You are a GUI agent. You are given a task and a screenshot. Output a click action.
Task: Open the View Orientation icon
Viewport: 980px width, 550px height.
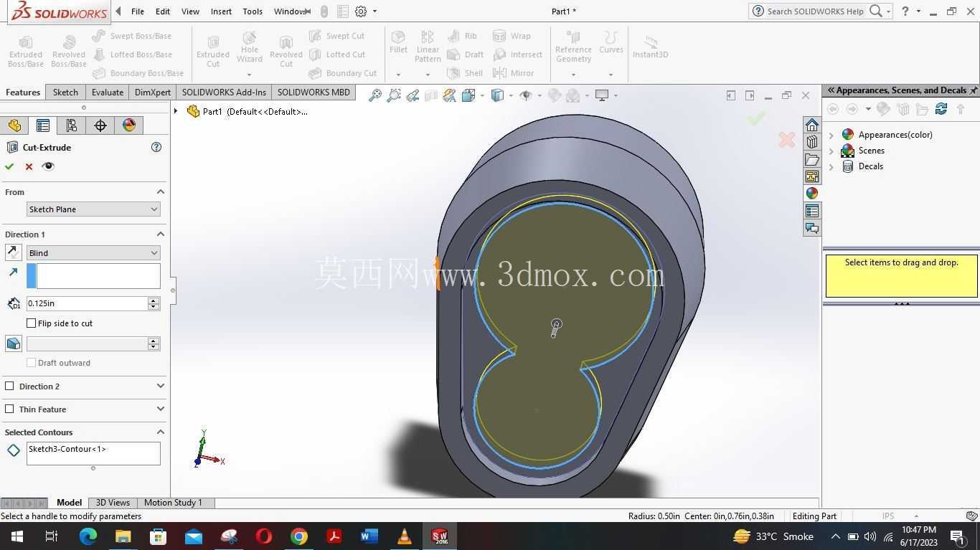click(468, 95)
